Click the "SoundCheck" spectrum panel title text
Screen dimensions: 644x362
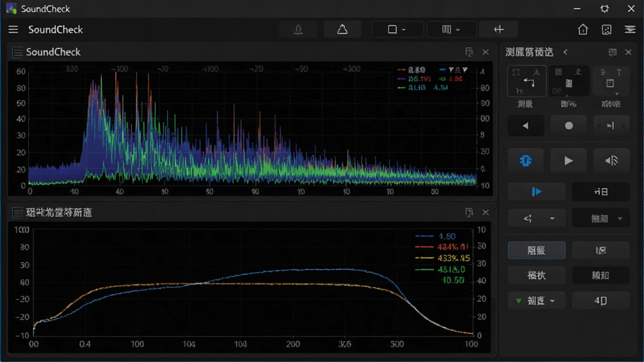tap(53, 52)
